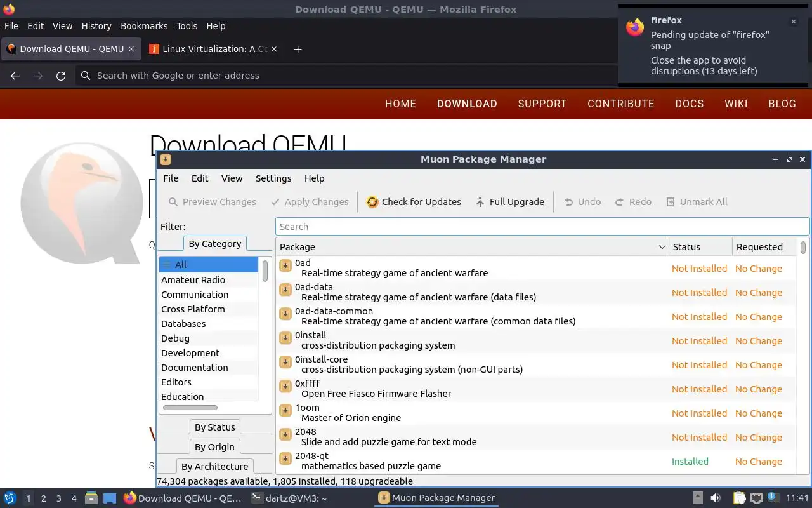Click the removable media icon in the tray

(x=697, y=498)
